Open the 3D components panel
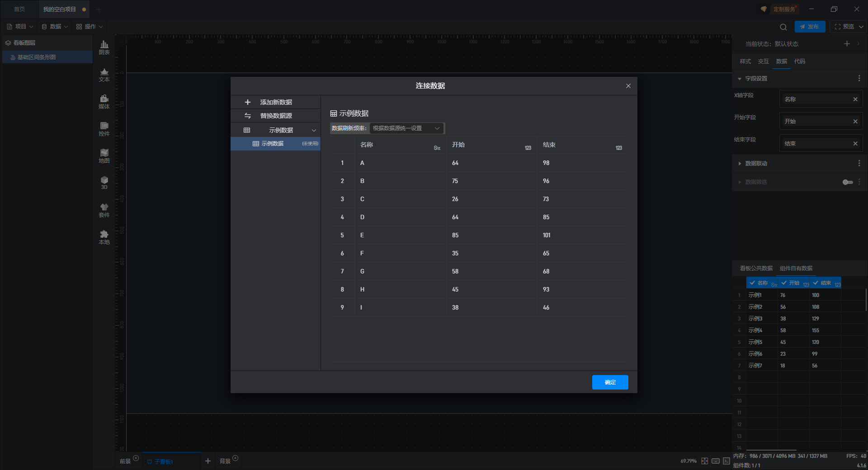This screenshot has width=868, height=470. [104, 183]
